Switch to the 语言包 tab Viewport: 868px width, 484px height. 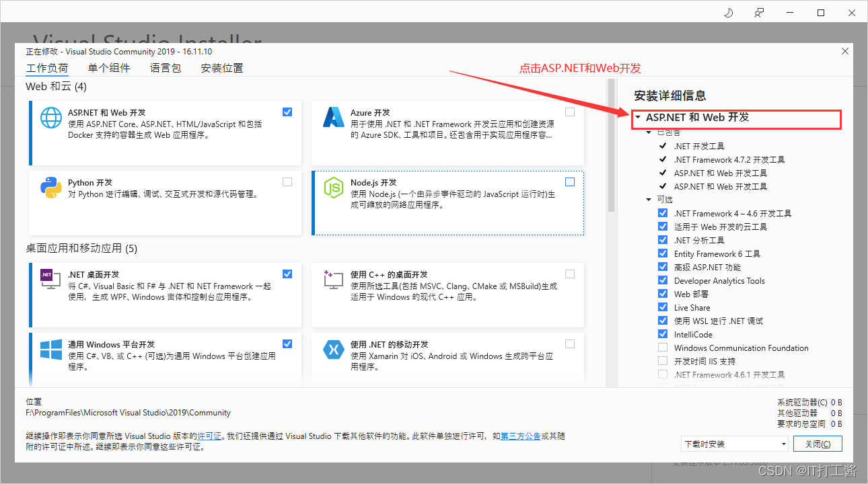point(166,68)
